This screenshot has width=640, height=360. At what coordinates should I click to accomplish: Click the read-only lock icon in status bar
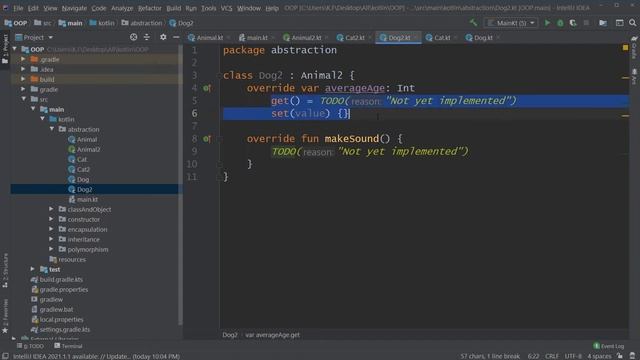click(620, 356)
